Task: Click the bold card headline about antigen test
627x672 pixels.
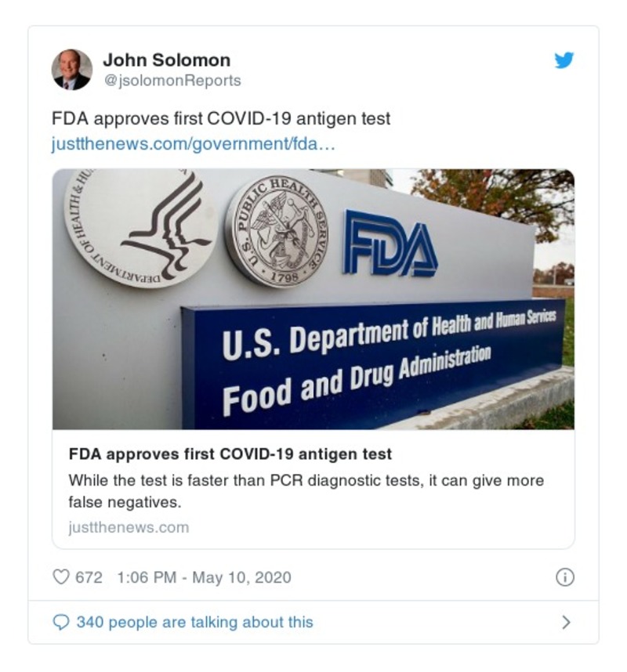Action: pyautogui.click(x=230, y=454)
